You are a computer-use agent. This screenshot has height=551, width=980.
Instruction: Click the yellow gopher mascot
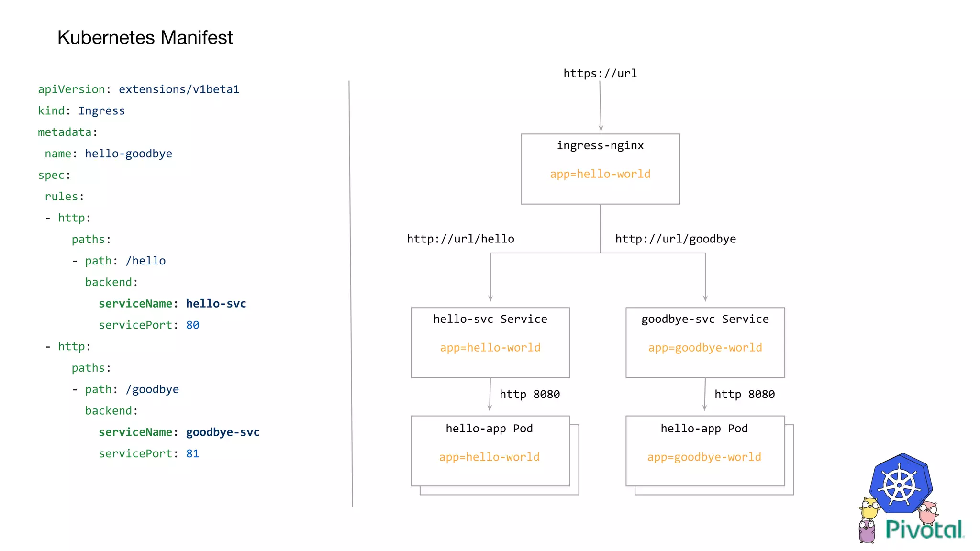click(x=869, y=509)
